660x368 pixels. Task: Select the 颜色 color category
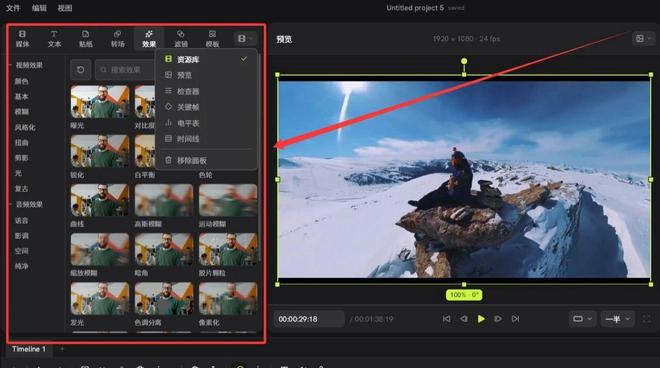[x=21, y=81]
